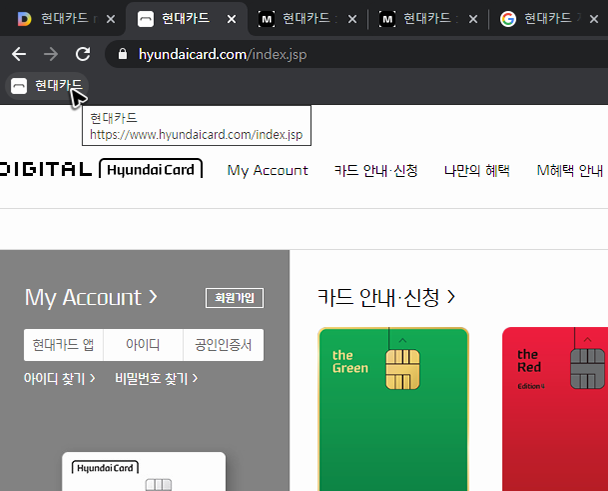Click the white Hyundai Card image
This screenshot has width=608, height=491.
(x=144, y=471)
